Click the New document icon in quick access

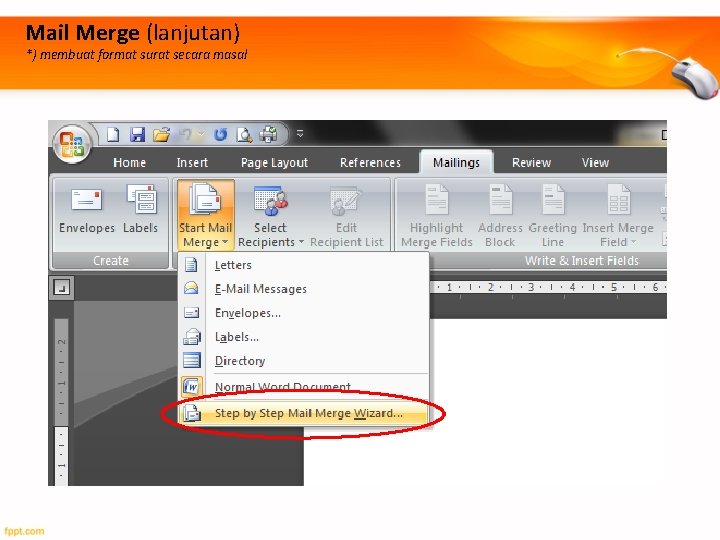point(113,135)
